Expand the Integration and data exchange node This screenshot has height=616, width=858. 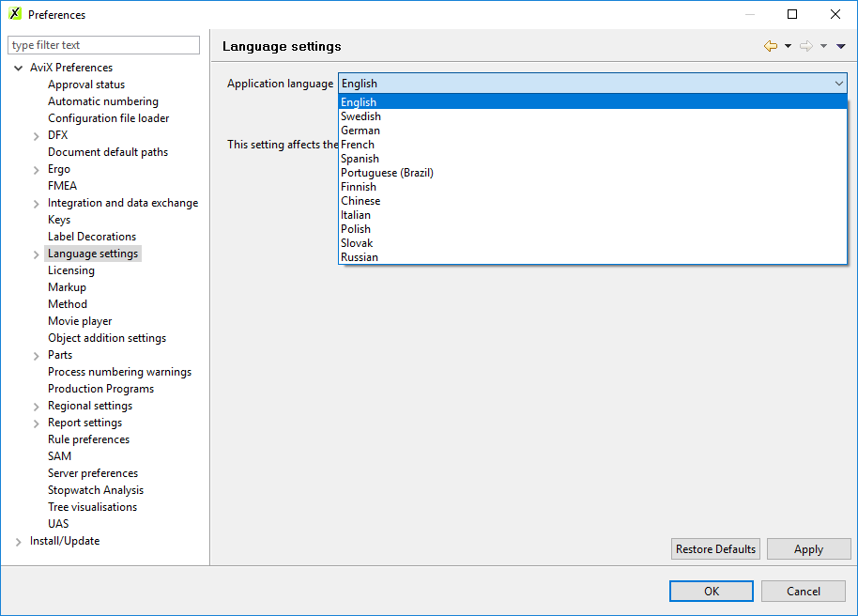click(x=36, y=202)
